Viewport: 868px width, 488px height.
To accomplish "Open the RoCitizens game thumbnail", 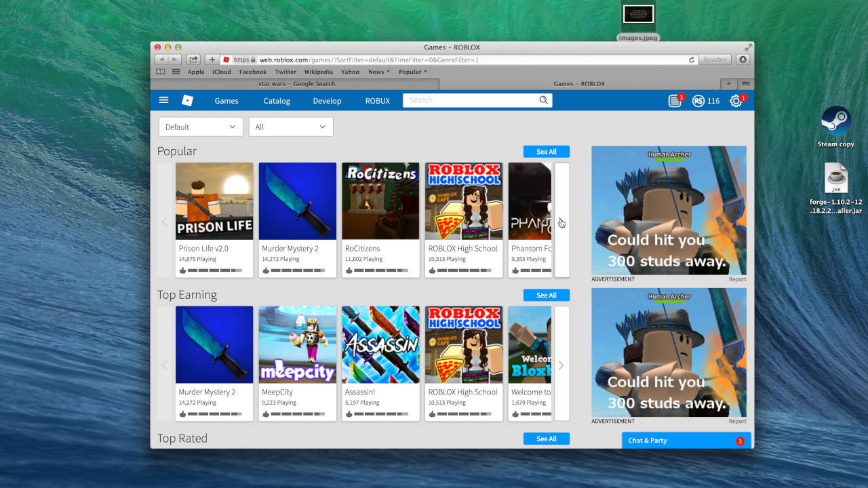I will point(381,201).
